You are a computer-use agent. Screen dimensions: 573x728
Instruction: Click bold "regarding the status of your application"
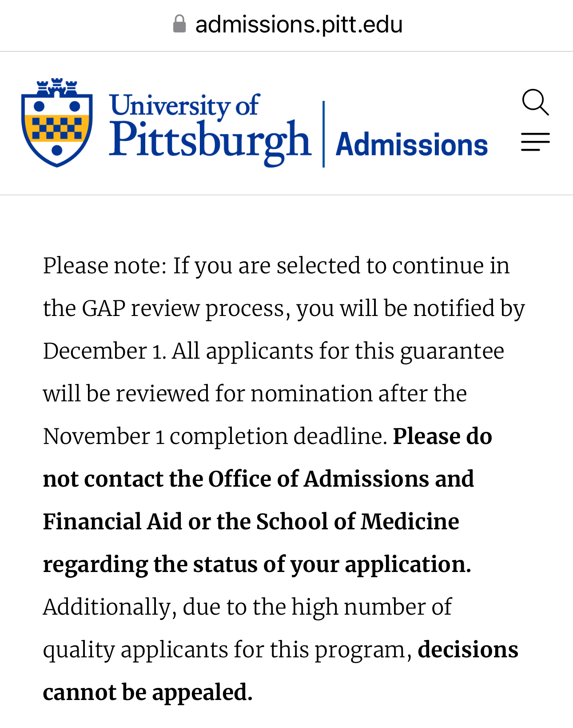point(256,564)
